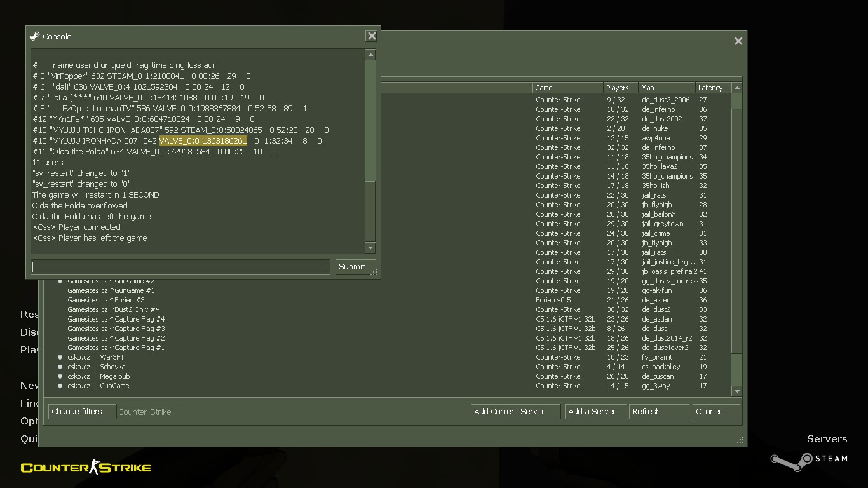Select the server row with map gg-ak-fun
The height and width of the screenshot is (488, 868).
click(387, 290)
